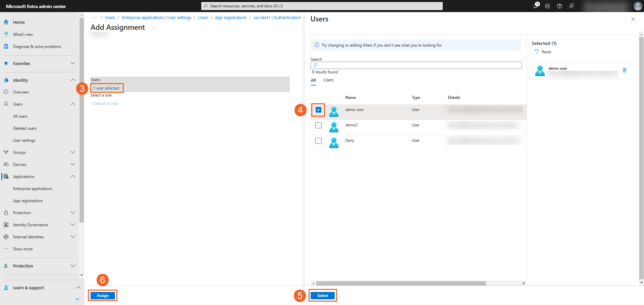This screenshot has height=305, width=644.
Task: Uncheck the demo user checkbox
Action: (318, 110)
